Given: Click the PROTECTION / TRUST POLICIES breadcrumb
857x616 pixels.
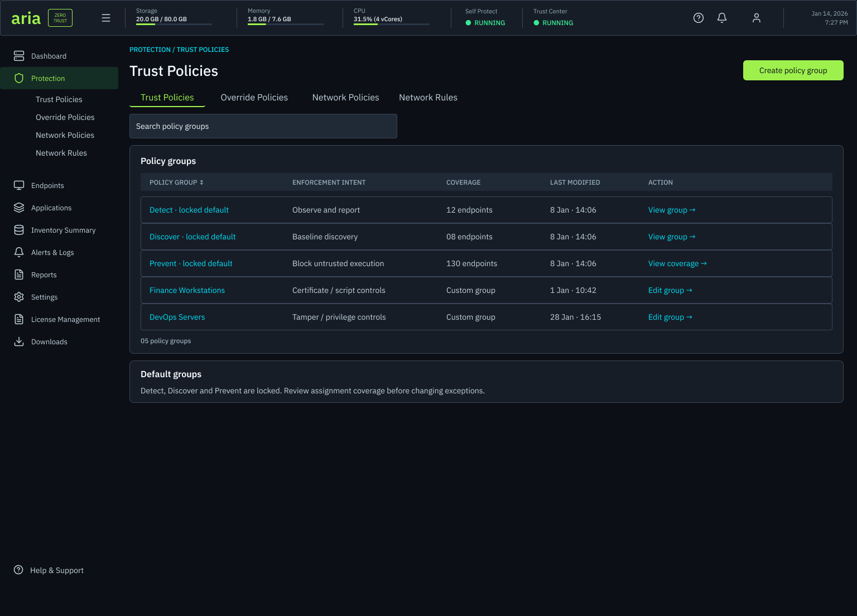Looking at the screenshot, I should point(179,50).
